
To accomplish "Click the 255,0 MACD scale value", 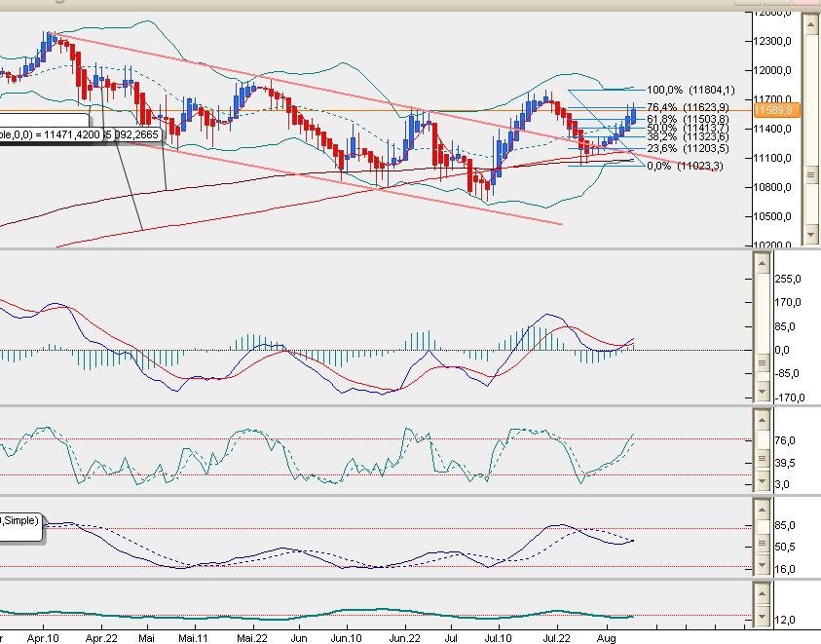I will [788, 279].
